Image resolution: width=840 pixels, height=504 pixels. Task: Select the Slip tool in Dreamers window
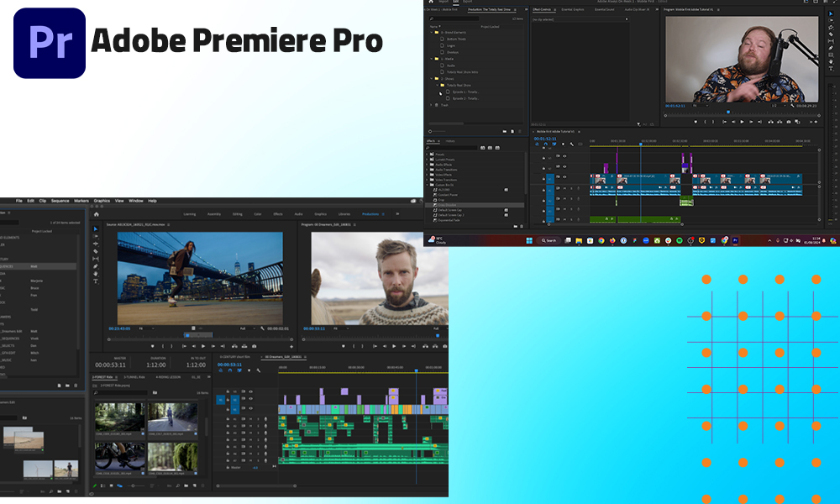click(96, 259)
